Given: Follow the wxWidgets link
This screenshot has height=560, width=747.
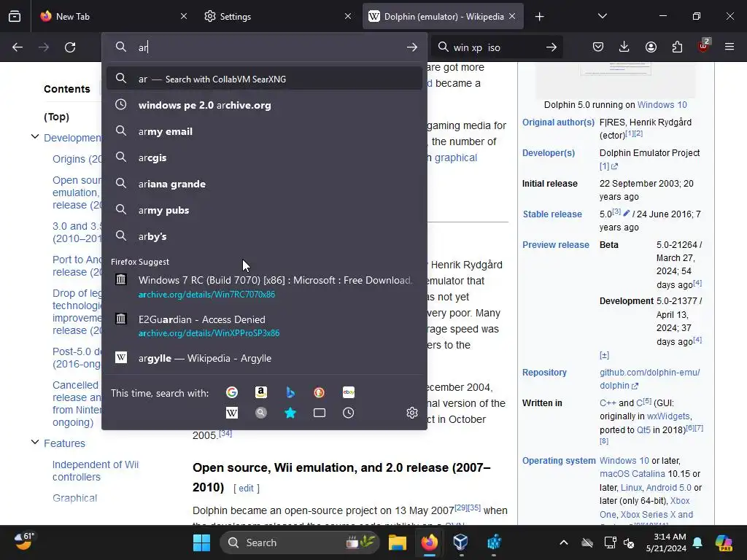Looking at the screenshot, I should (x=668, y=416).
